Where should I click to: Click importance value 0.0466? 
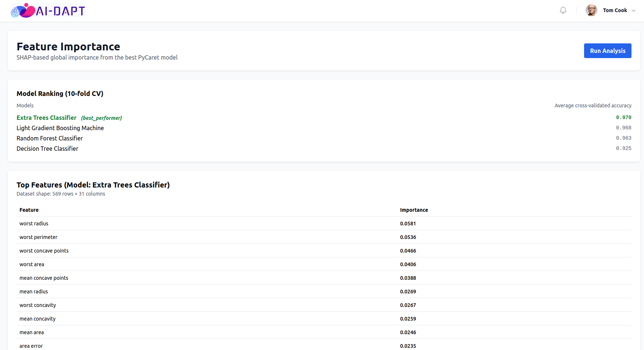[x=408, y=251]
